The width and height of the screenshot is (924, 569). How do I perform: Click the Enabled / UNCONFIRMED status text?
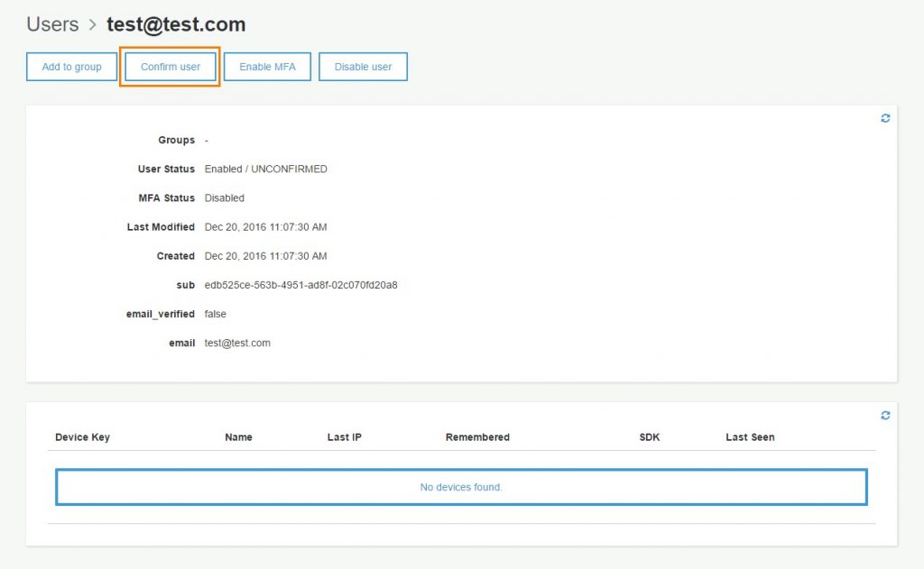coord(265,170)
